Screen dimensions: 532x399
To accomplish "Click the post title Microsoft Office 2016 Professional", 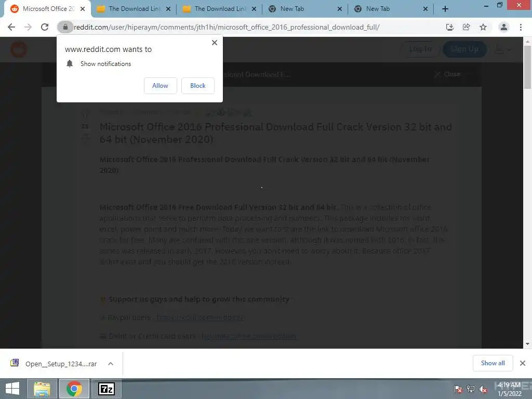I will pyautogui.click(x=275, y=133).
